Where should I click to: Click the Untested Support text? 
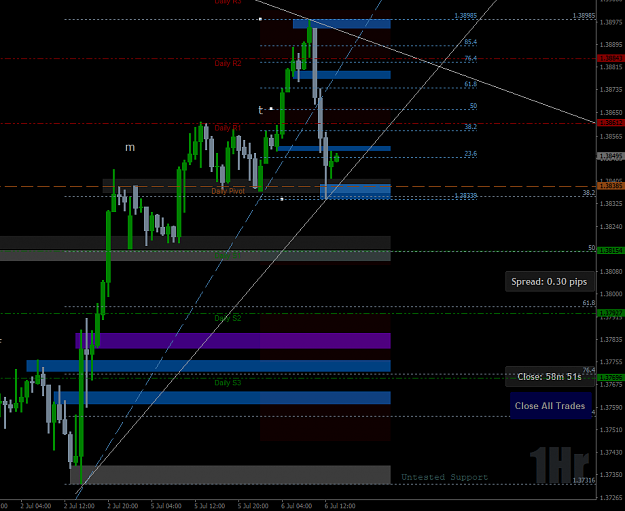point(444,477)
